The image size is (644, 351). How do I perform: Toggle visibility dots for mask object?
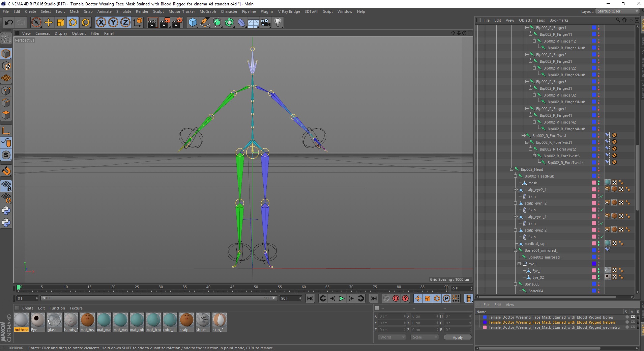click(599, 183)
